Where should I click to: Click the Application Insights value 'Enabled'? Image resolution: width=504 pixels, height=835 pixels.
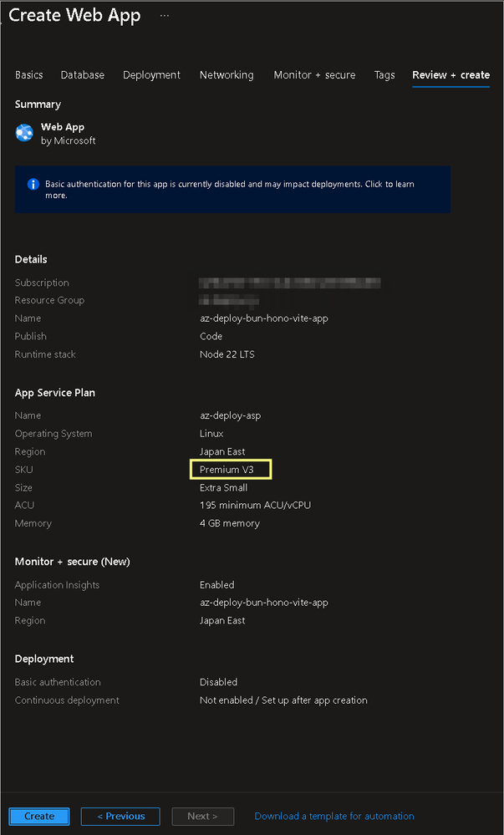[216, 585]
